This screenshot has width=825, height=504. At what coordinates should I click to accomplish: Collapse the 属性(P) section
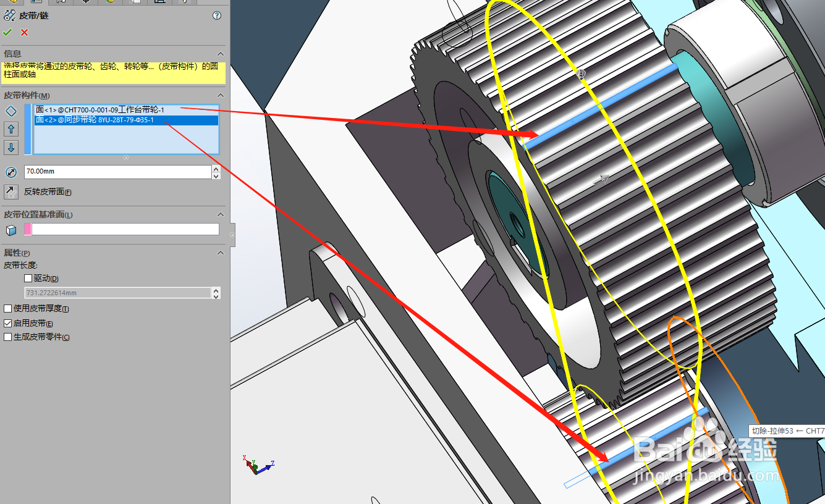[x=220, y=253]
